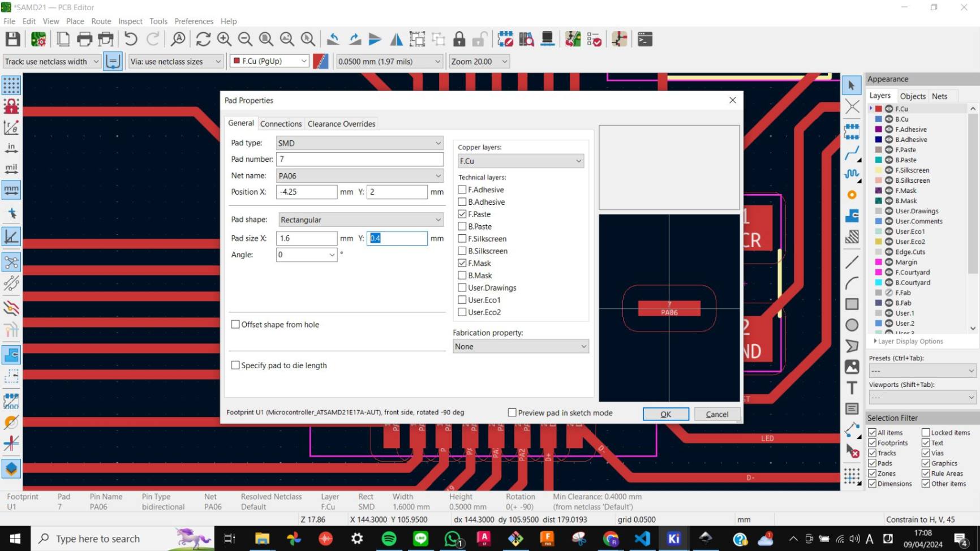Click F.Mask layer color swatch
The width and height of the screenshot is (980, 551).
click(x=879, y=191)
